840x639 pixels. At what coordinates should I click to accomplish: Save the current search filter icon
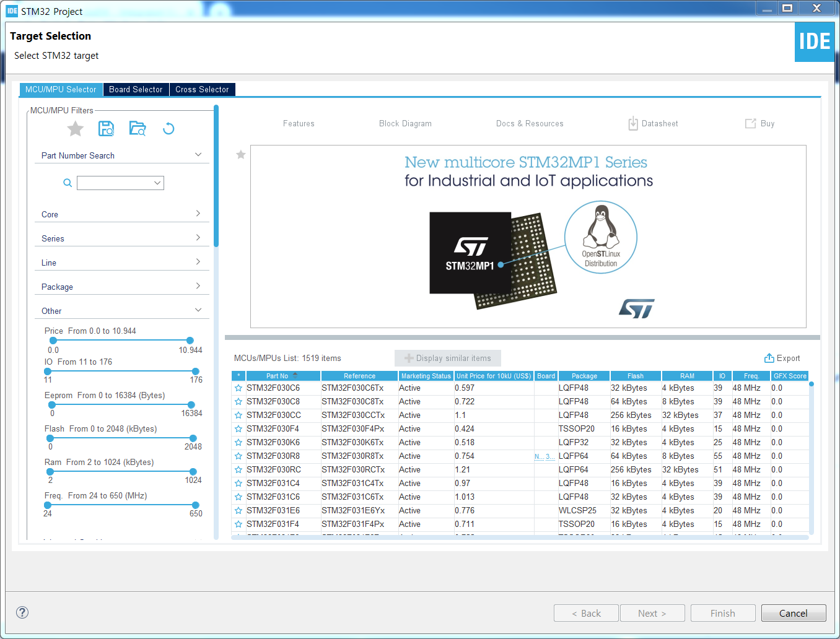click(x=107, y=129)
